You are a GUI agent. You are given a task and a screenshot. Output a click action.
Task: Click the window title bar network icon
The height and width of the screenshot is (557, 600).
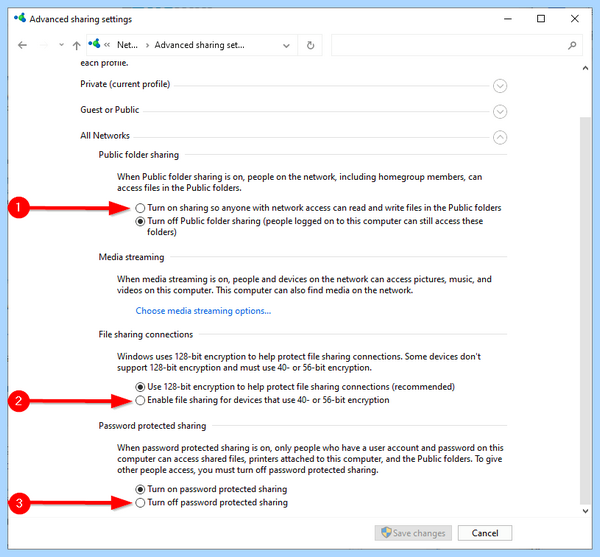pos(20,18)
